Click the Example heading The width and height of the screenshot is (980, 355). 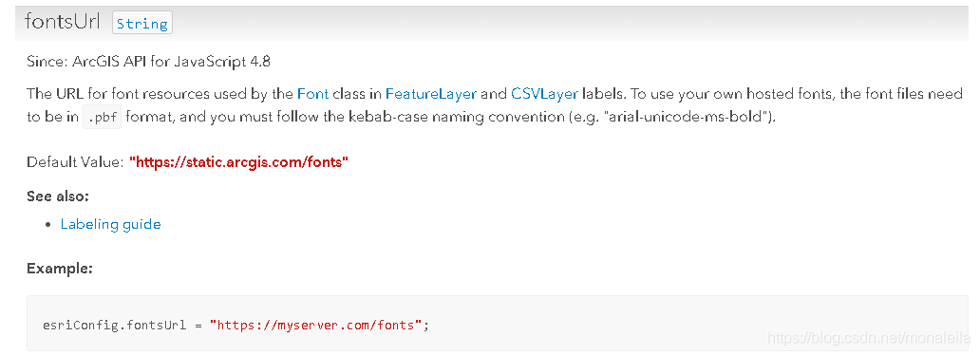click(x=60, y=269)
